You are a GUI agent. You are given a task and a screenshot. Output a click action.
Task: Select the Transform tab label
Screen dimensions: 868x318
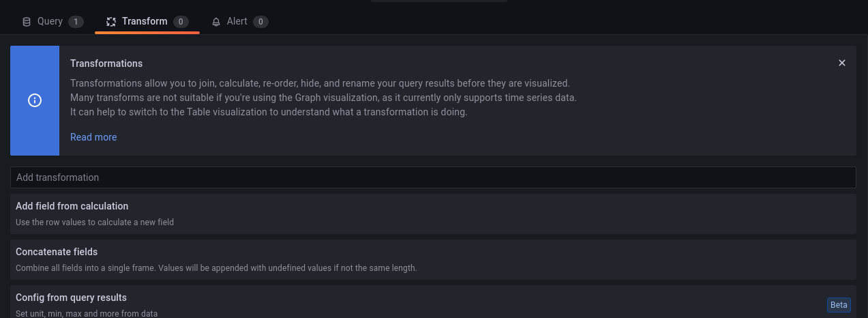pos(145,22)
